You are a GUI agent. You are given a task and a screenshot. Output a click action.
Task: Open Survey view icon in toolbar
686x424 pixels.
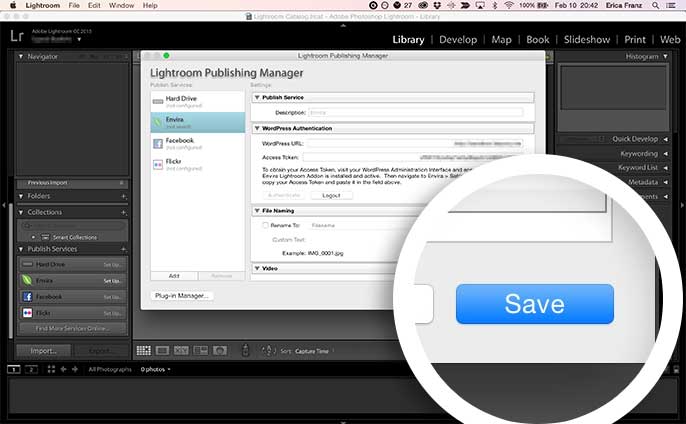tap(200, 350)
